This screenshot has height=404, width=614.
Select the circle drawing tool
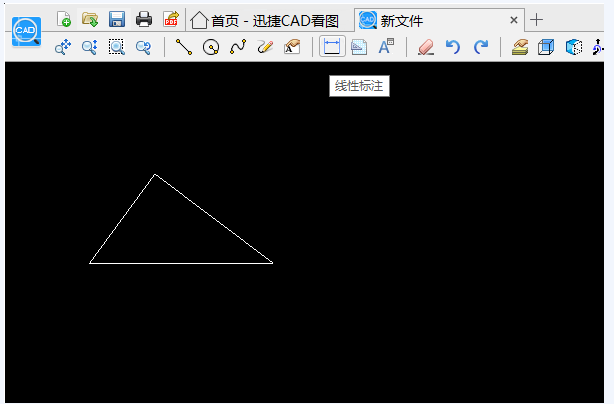(211, 47)
